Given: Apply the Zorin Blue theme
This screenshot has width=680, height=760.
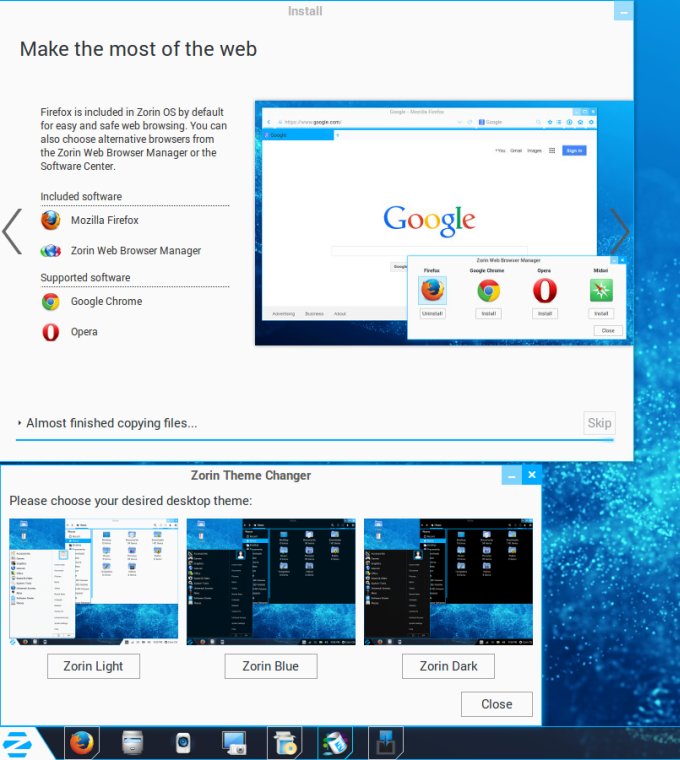Looking at the screenshot, I should pos(271,666).
